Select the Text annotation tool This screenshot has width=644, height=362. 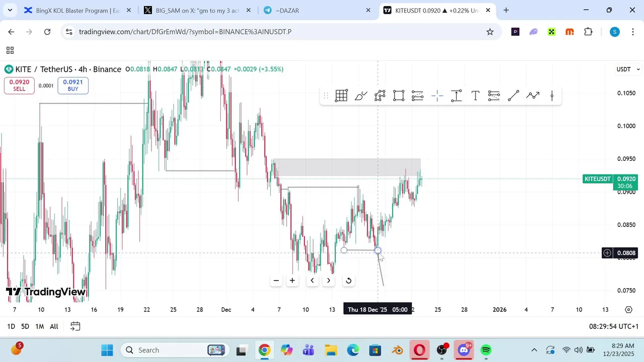tap(475, 96)
